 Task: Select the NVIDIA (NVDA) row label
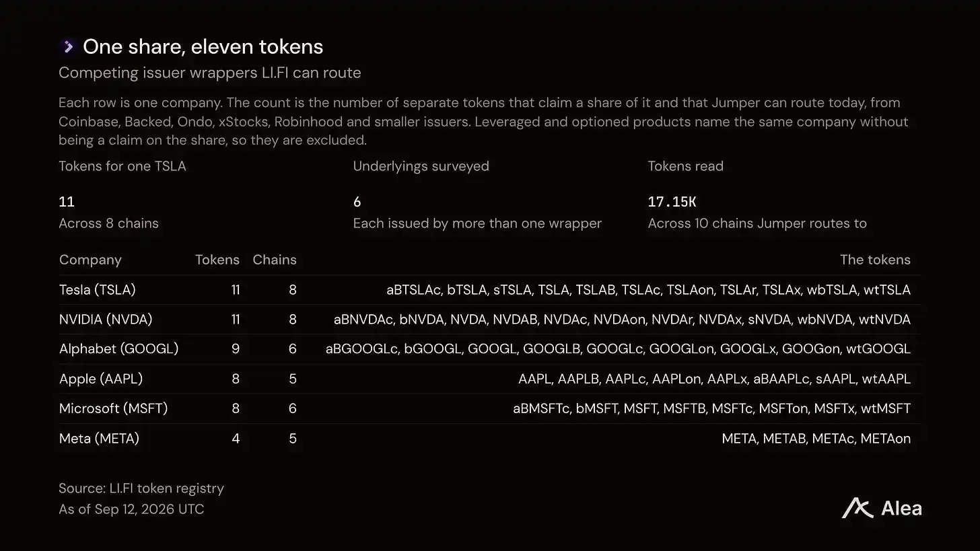point(106,320)
